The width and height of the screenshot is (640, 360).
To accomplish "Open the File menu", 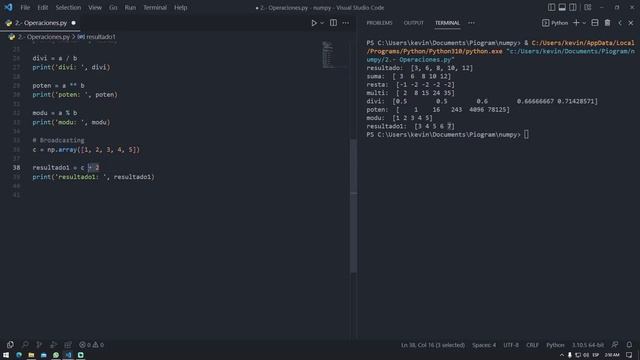I will click(x=25, y=7).
